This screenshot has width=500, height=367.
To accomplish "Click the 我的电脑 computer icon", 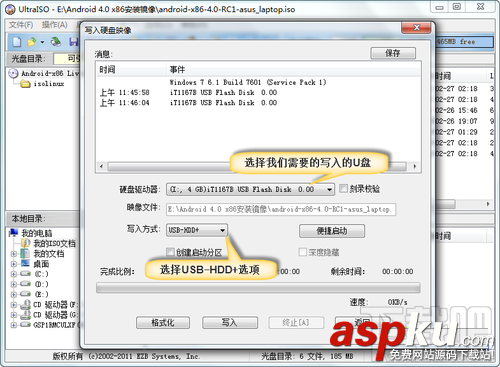I will [x=14, y=233].
